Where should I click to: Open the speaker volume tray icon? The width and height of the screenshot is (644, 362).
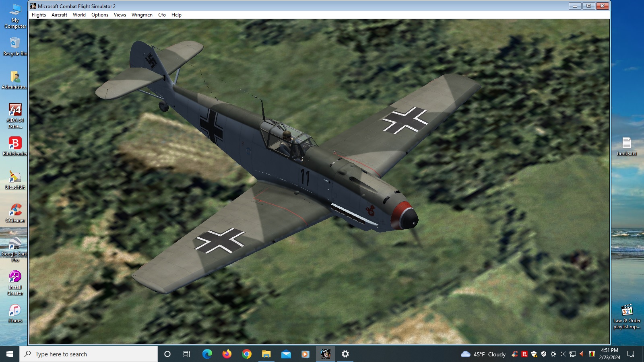coord(563,354)
